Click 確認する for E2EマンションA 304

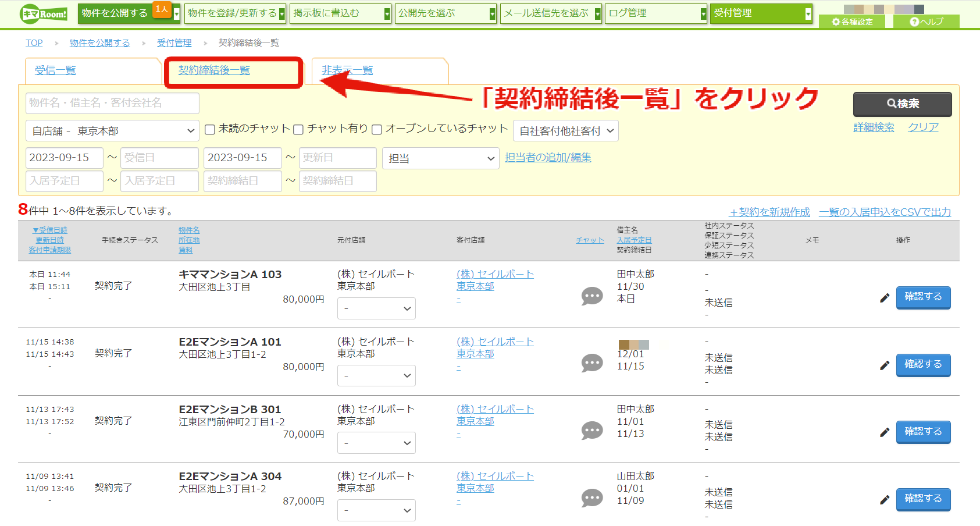(x=923, y=499)
